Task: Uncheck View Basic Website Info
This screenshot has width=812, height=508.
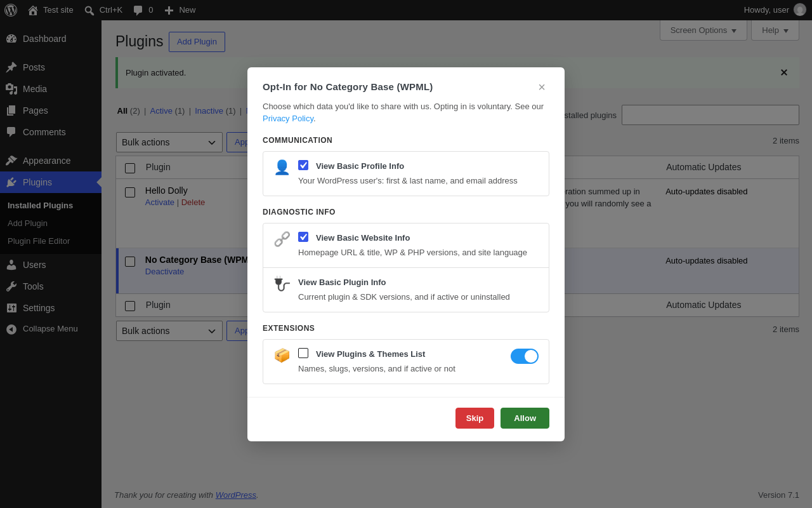Action: pyautogui.click(x=303, y=237)
